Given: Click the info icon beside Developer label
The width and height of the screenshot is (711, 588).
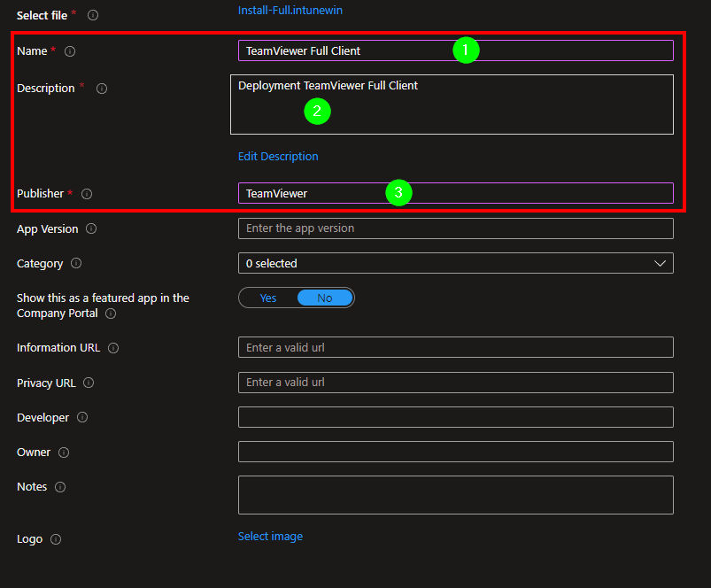Looking at the screenshot, I should tap(82, 417).
